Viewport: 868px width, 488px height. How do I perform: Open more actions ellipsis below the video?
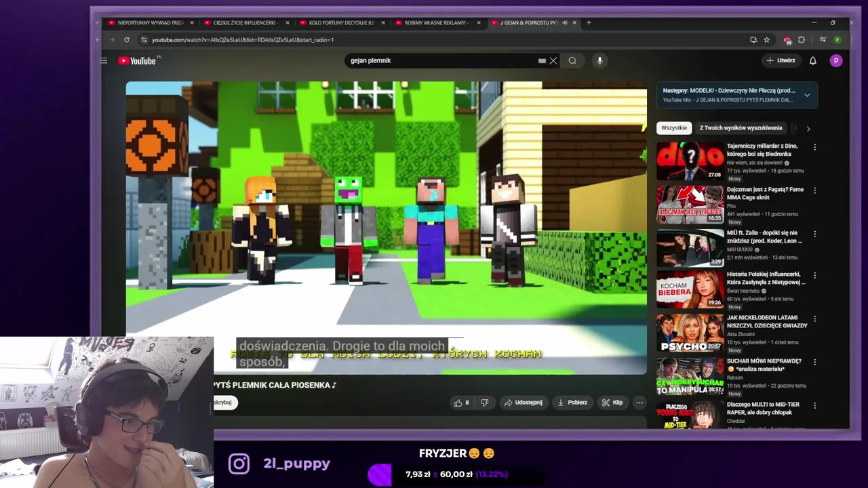(639, 403)
